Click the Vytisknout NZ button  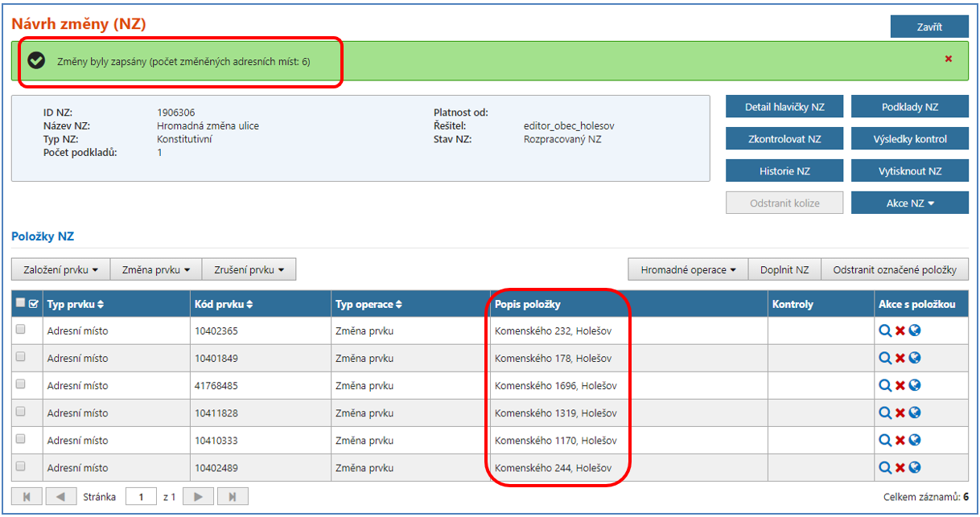(x=909, y=171)
